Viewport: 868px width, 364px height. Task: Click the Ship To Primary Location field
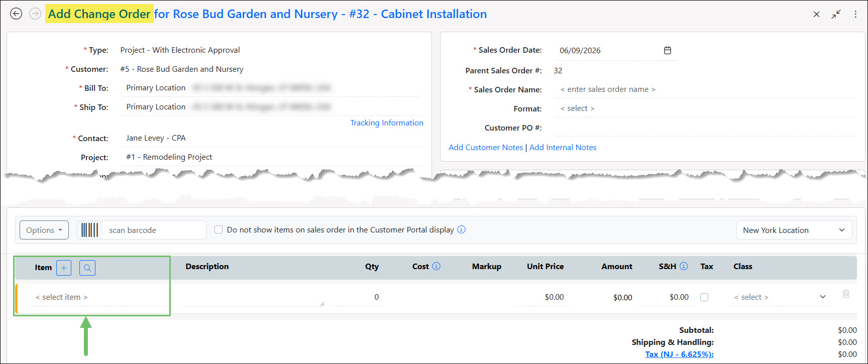pos(272,107)
